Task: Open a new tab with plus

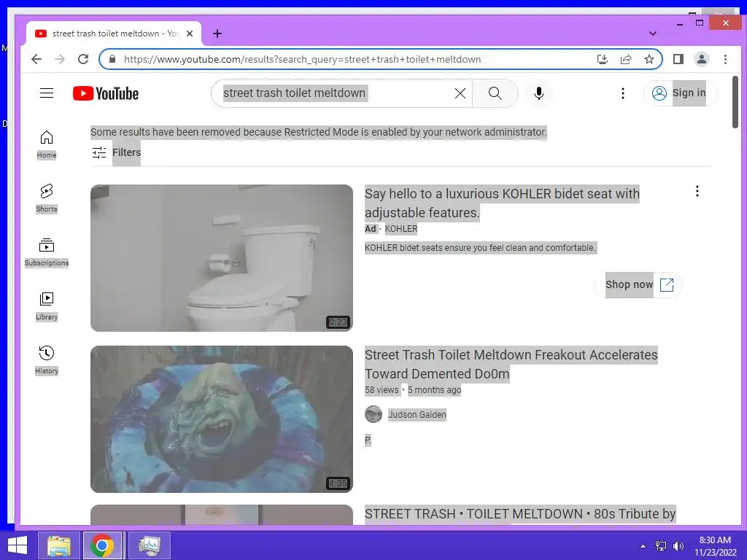Action: point(217,34)
